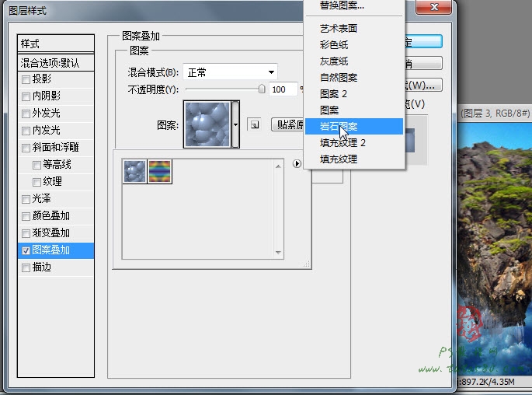The width and height of the screenshot is (532, 395).
Task: Enable the 颜色叠加 color overlay checkbox
Action: 26,216
